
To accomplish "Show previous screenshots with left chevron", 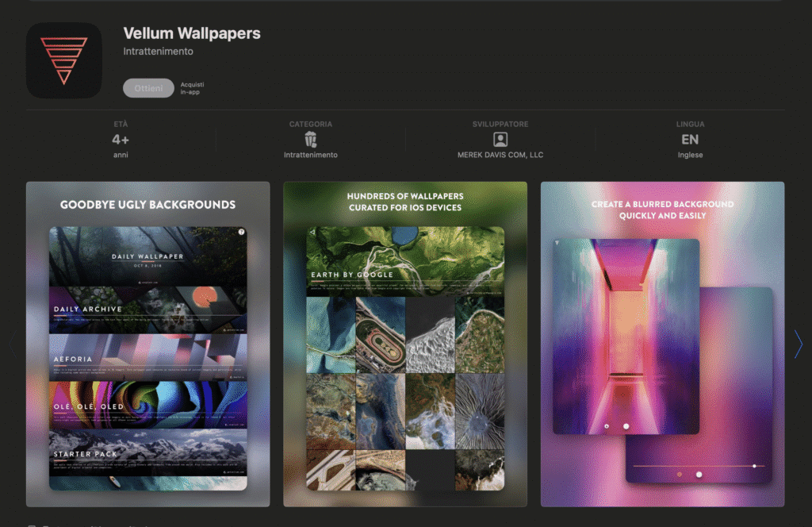I will click(12, 344).
